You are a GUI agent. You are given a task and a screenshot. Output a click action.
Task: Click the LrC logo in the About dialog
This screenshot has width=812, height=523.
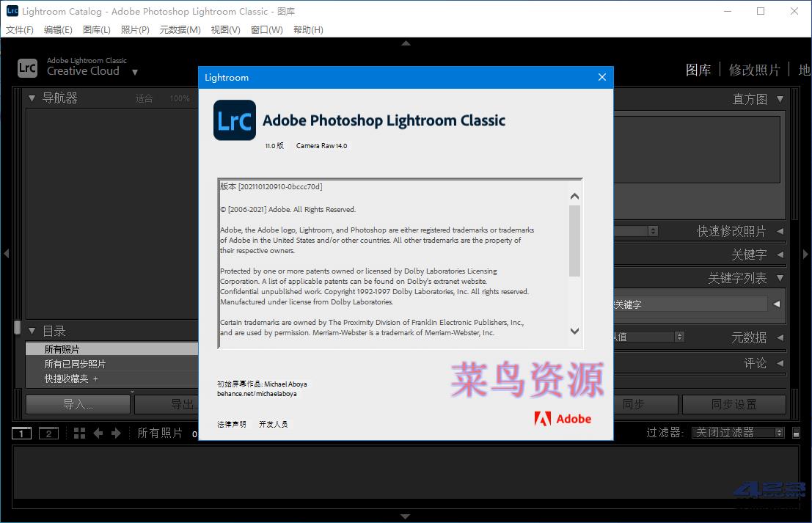pos(234,121)
